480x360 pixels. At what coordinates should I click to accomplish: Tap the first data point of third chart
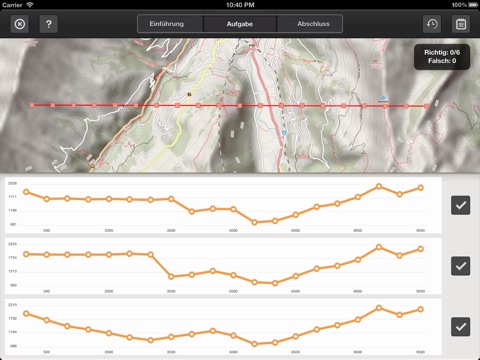(26, 313)
